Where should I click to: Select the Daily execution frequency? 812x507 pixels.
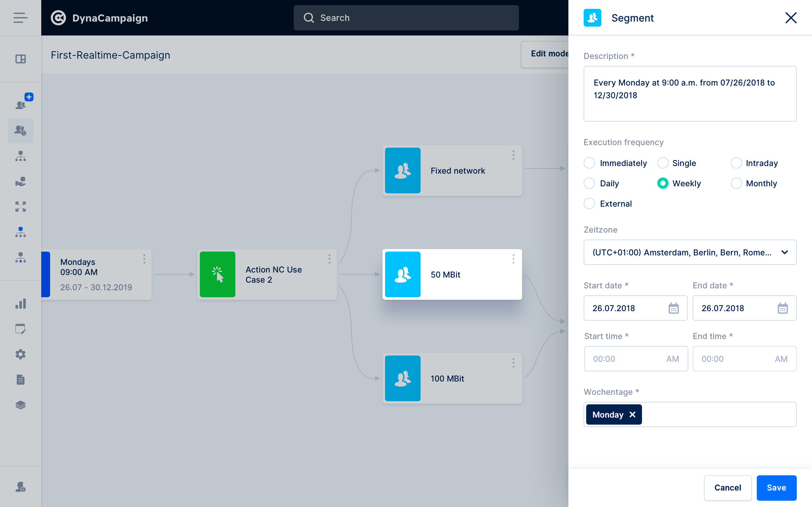tap(590, 183)
